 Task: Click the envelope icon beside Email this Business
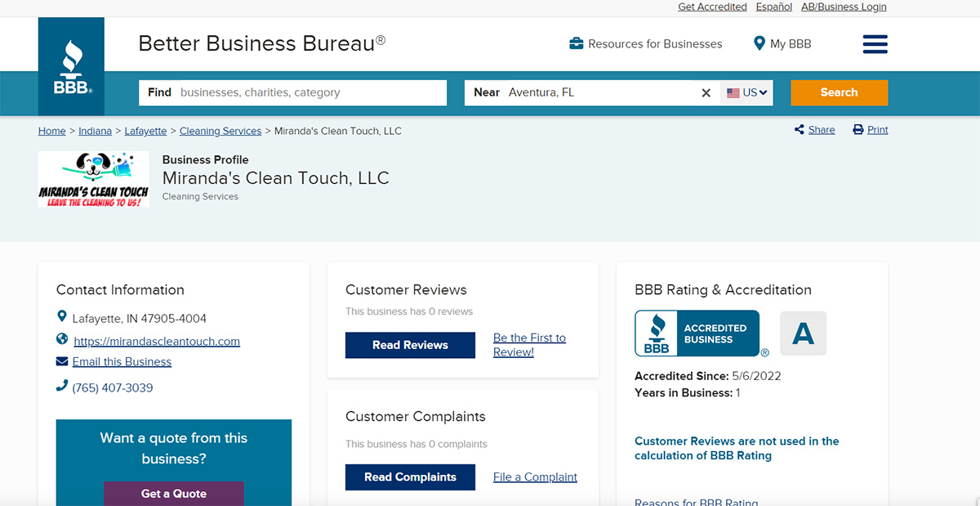point(62,361)
